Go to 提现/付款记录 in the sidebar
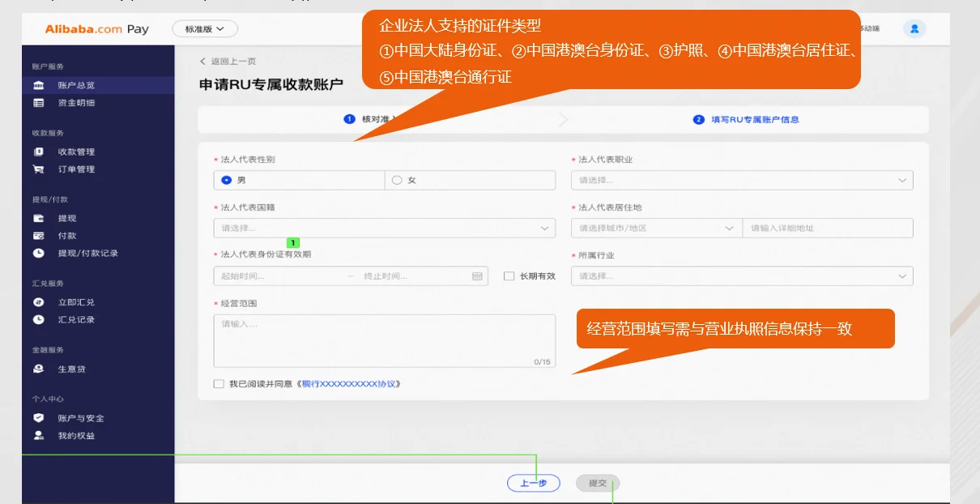The width and height of the screenshot is (980, 504). [x=87, y=254]
